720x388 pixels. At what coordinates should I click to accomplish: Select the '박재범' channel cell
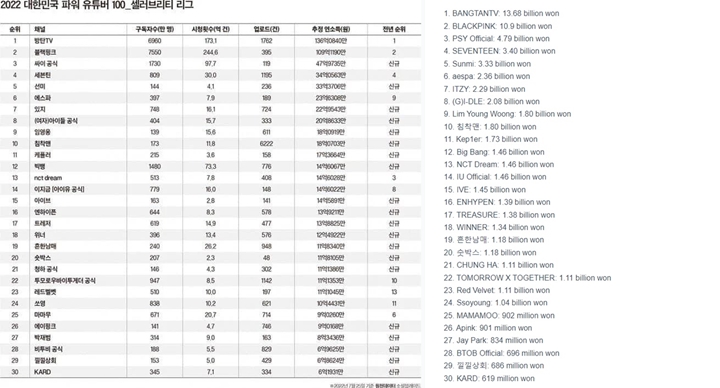42,337
